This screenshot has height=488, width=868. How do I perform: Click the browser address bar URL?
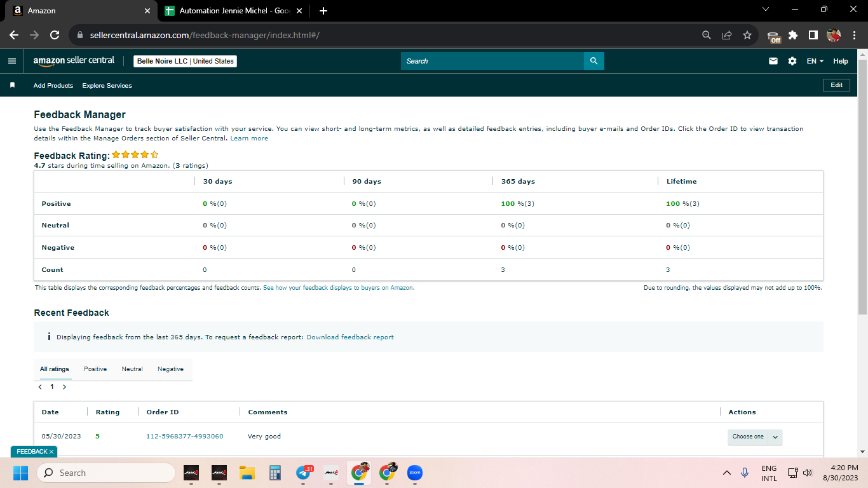tap(205, 35)
